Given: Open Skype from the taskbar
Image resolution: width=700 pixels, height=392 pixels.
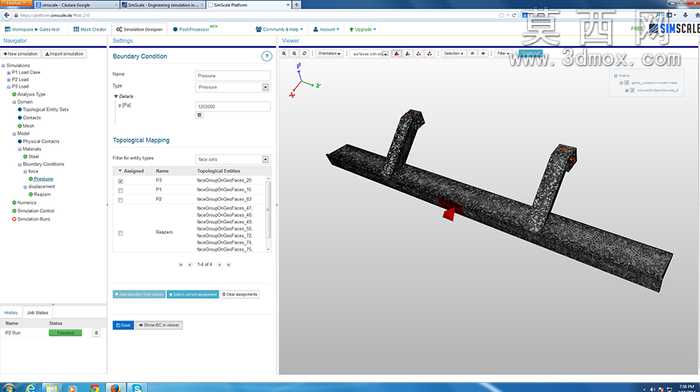Looking at the screenshot, I should pyautogui.click(x=137, y=388).
